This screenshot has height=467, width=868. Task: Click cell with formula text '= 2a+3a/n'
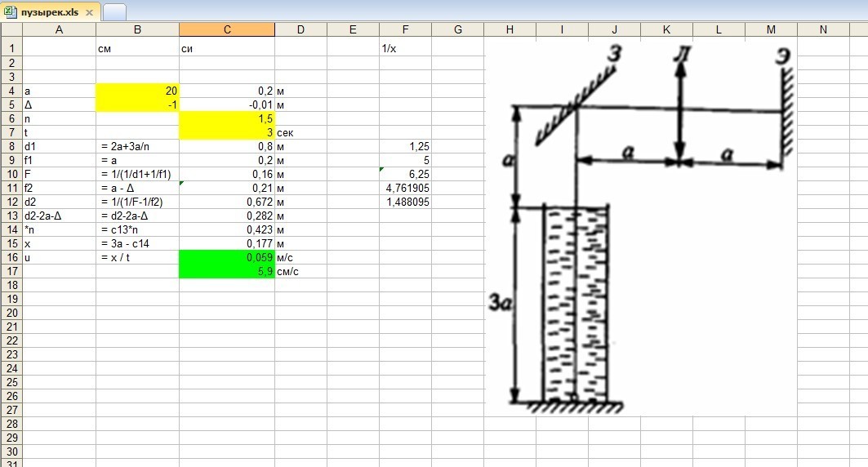pos(137,146)
